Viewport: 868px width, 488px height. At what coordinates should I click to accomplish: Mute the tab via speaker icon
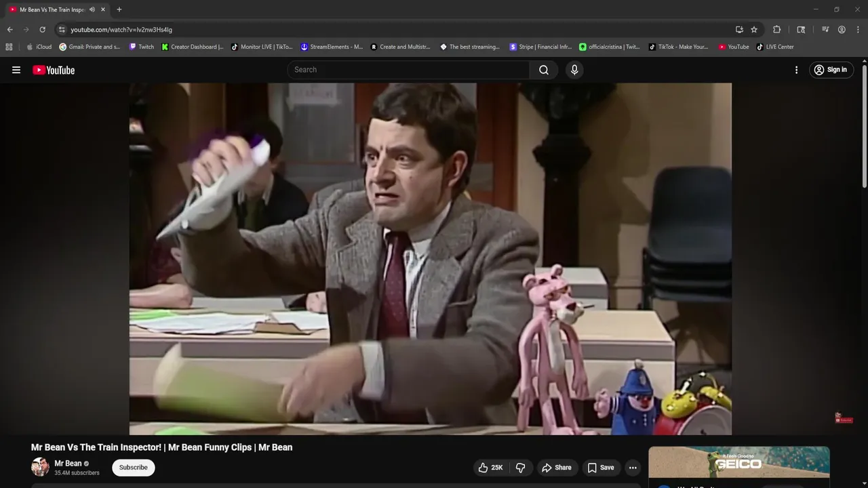tap(92, 9)
